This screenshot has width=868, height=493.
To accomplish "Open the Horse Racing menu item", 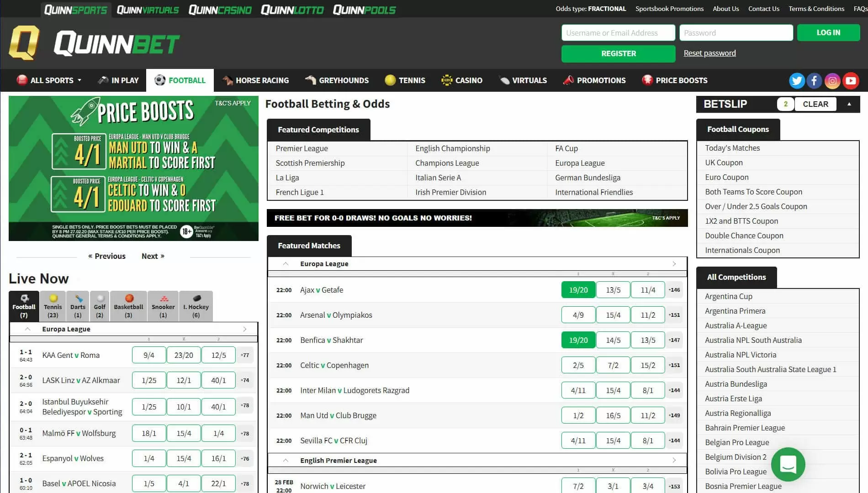I will (256, 80).
